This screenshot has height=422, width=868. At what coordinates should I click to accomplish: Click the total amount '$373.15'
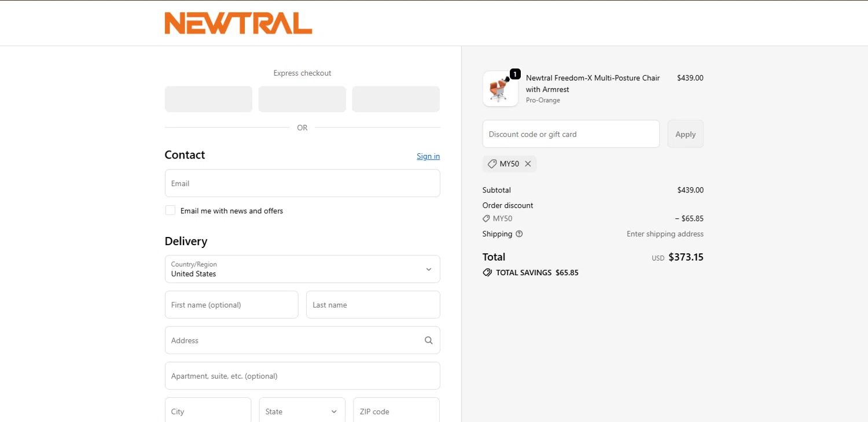[x=686, y=257]
